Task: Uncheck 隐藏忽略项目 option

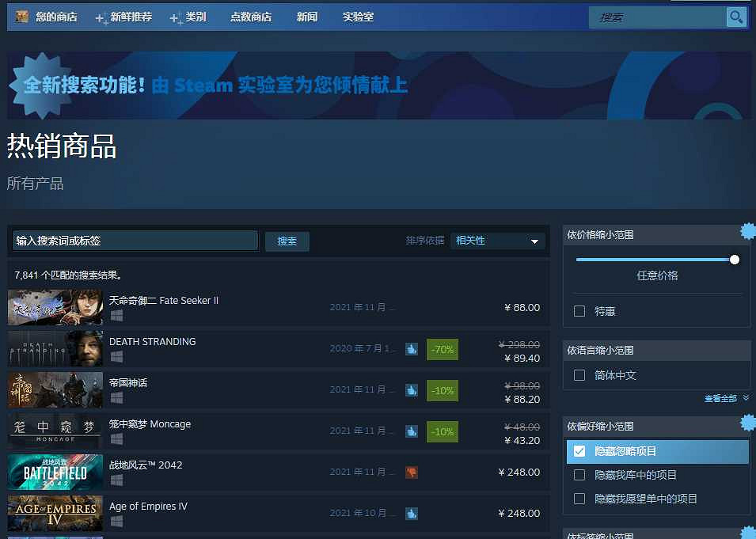Action: coord(579,450)
